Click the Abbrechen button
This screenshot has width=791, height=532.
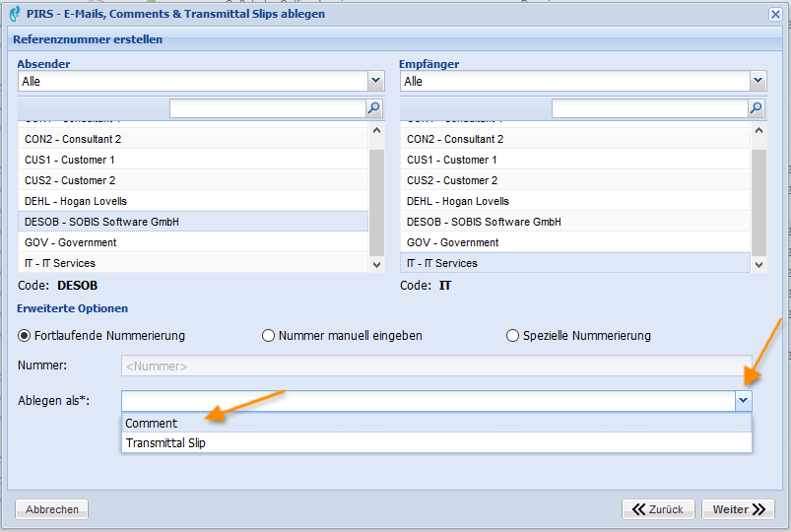click(x=52, y=509)
